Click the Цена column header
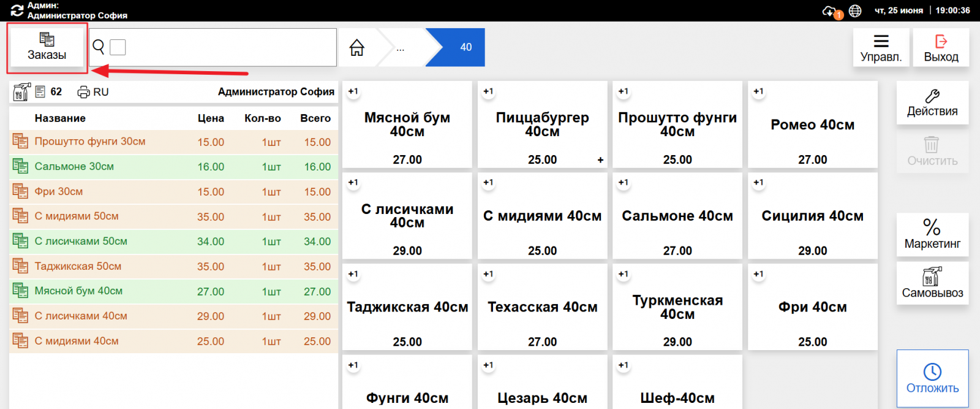The height and width of the screenshot is (409, 980). point(211,118)
